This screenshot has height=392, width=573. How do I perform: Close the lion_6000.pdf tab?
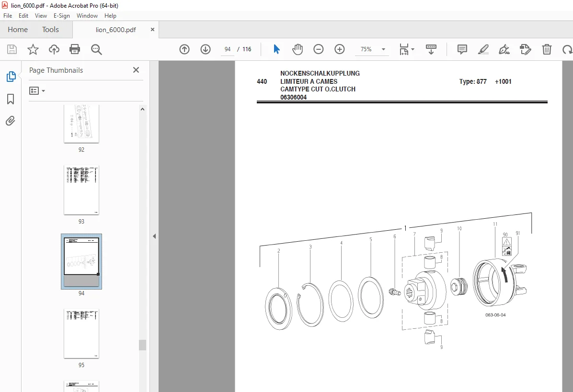coord(152,30)
